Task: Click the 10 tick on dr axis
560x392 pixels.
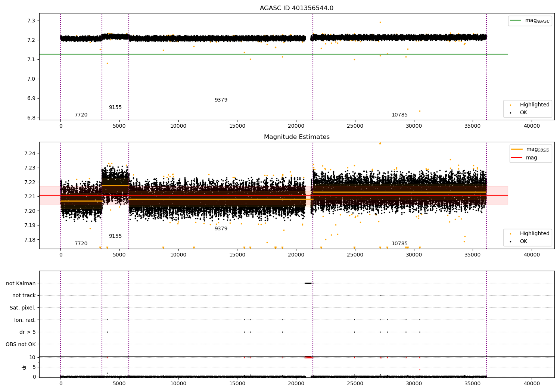Action: point(32,358)
